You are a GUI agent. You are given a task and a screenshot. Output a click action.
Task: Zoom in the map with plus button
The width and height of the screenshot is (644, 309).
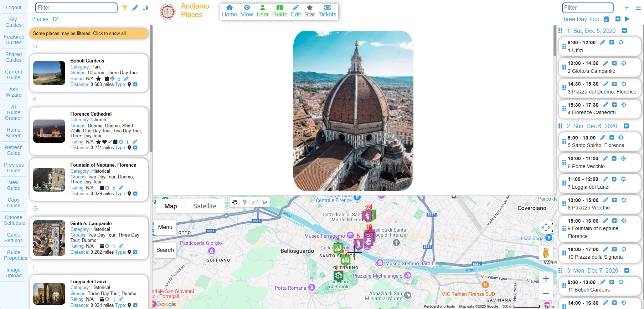tap(546, 279)
